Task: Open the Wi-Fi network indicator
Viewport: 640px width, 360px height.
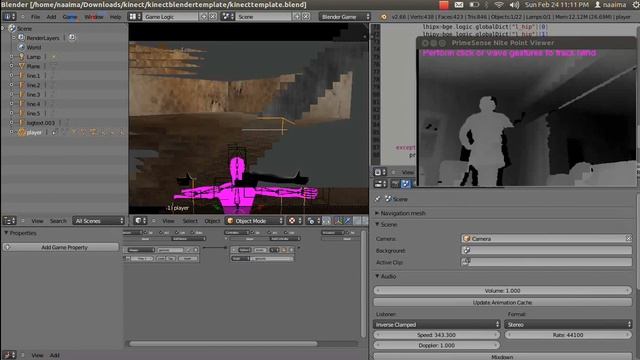Action: point(499,5)
